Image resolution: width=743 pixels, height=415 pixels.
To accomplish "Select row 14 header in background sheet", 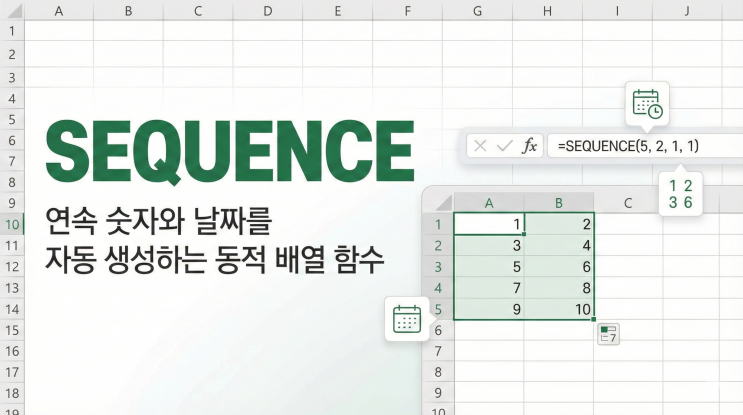I will 12,309.
